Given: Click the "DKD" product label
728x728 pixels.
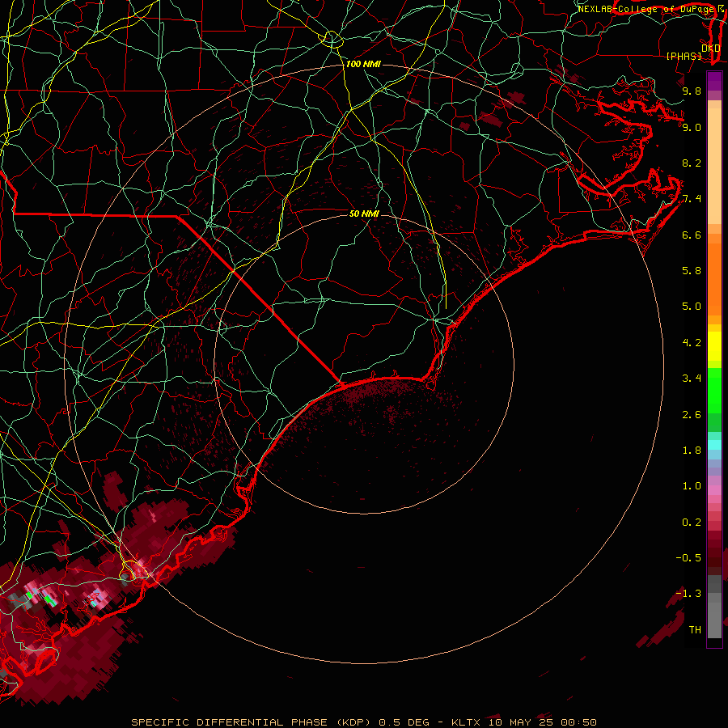Looking at the screenshot, I should pos(711,49).
